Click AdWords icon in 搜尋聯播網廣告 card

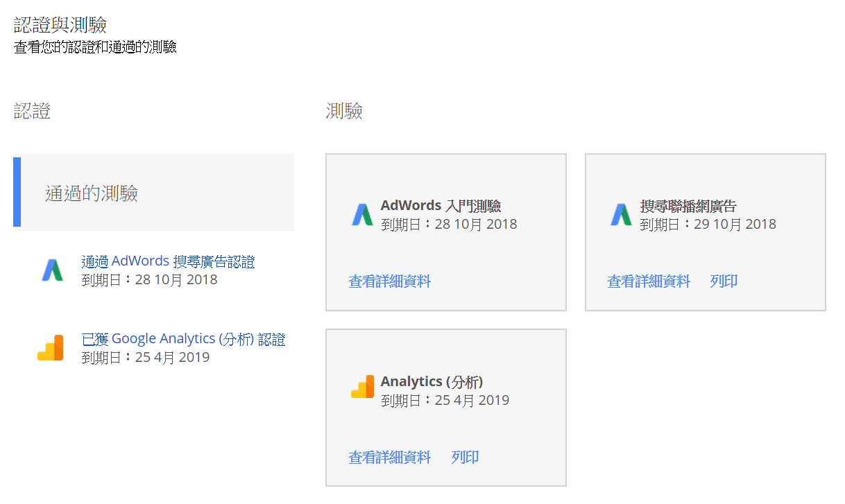[621, 215]
